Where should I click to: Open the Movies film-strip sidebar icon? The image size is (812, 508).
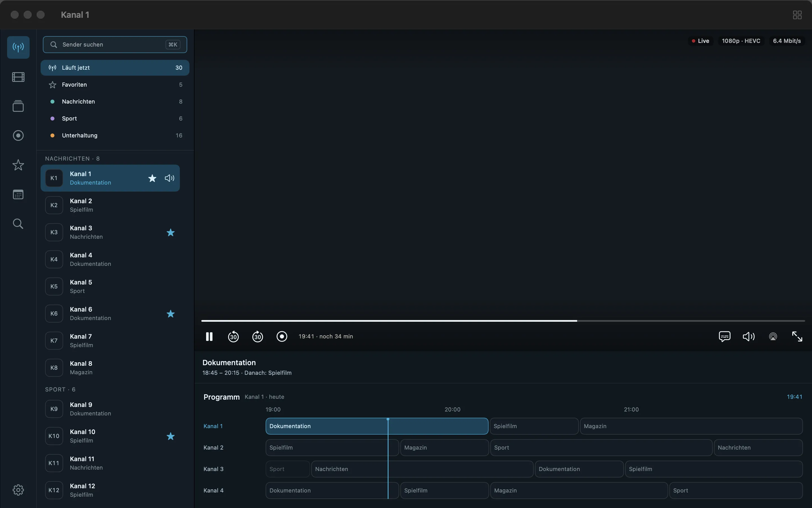pyautogui.click(x=18, y=77)
